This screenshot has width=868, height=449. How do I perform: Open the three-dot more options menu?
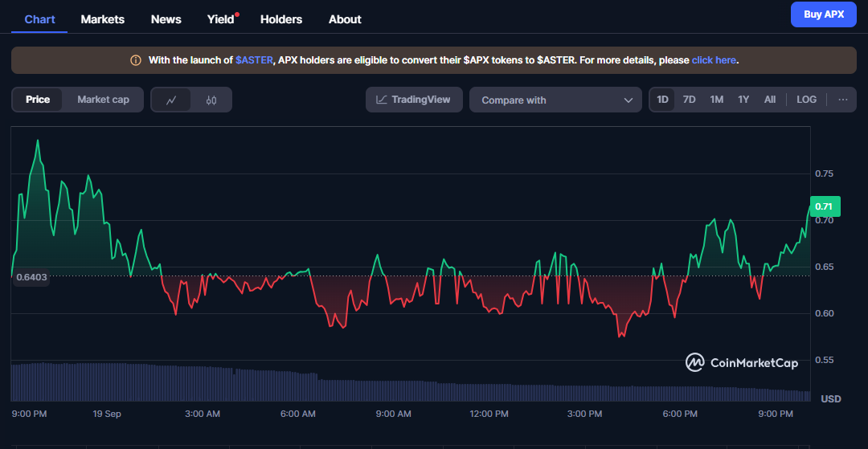(842, 100)
